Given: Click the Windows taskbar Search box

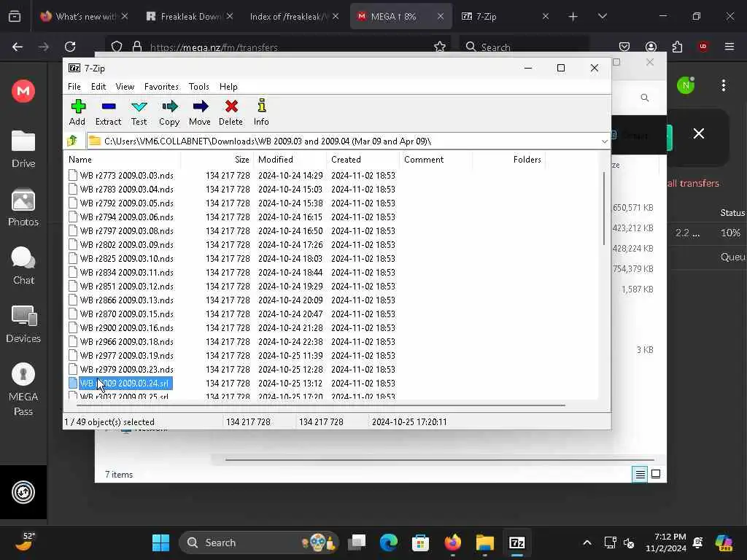Looking at the screenshot, I should [259, 542].
